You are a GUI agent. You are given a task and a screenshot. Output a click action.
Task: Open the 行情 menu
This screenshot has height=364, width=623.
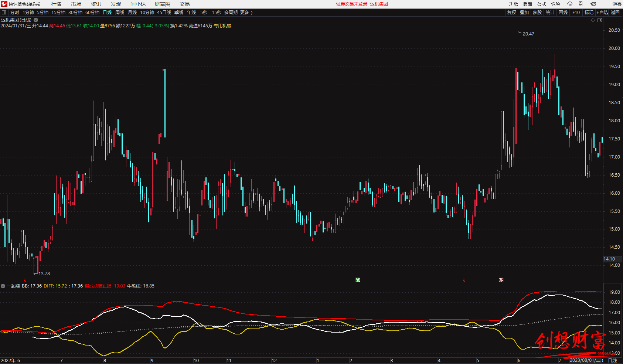point(56,4)
